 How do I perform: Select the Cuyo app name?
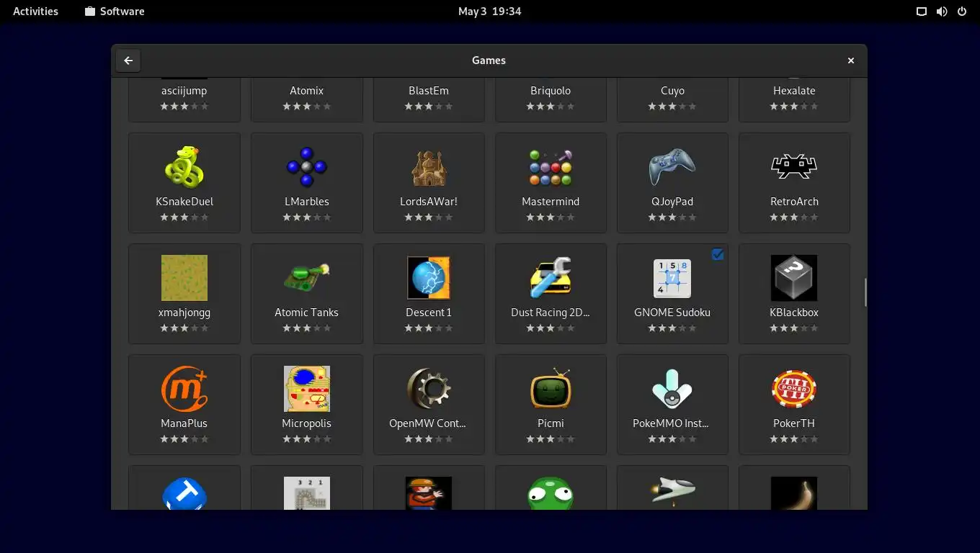(x=672, y=91)
